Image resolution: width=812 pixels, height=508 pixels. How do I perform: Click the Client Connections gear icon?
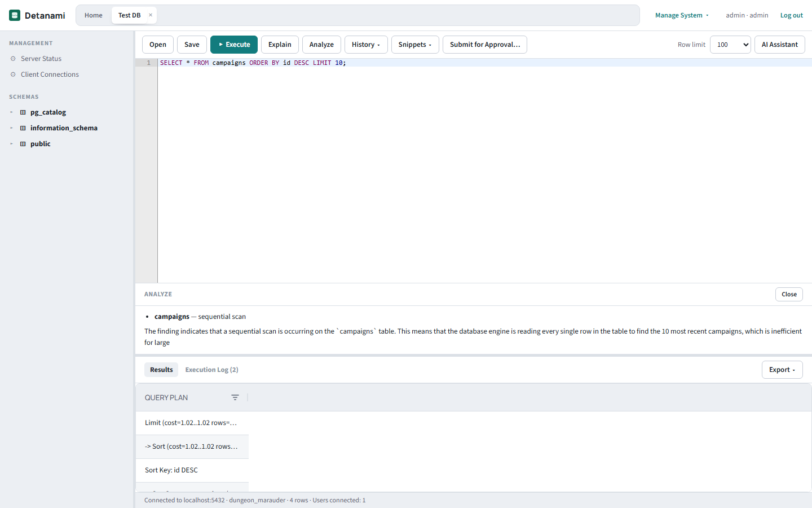13,75
